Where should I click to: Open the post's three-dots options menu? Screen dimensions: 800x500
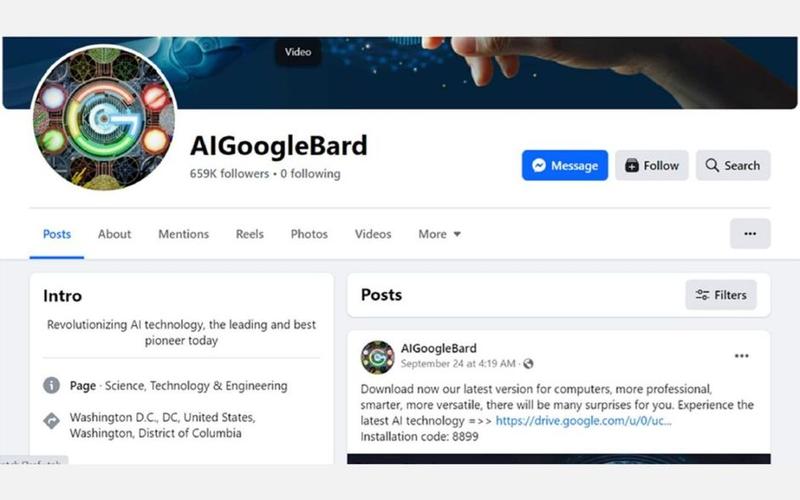point(741,355)
